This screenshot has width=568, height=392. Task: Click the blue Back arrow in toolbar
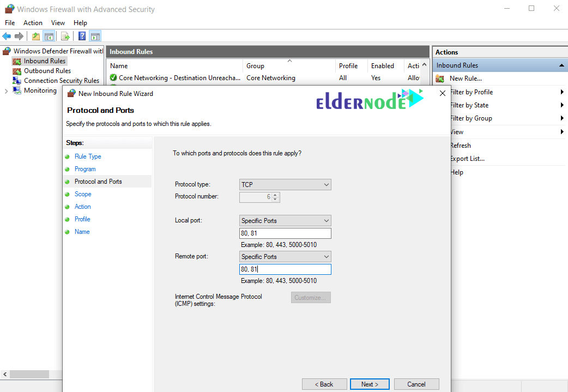click(x=7, y=37)
